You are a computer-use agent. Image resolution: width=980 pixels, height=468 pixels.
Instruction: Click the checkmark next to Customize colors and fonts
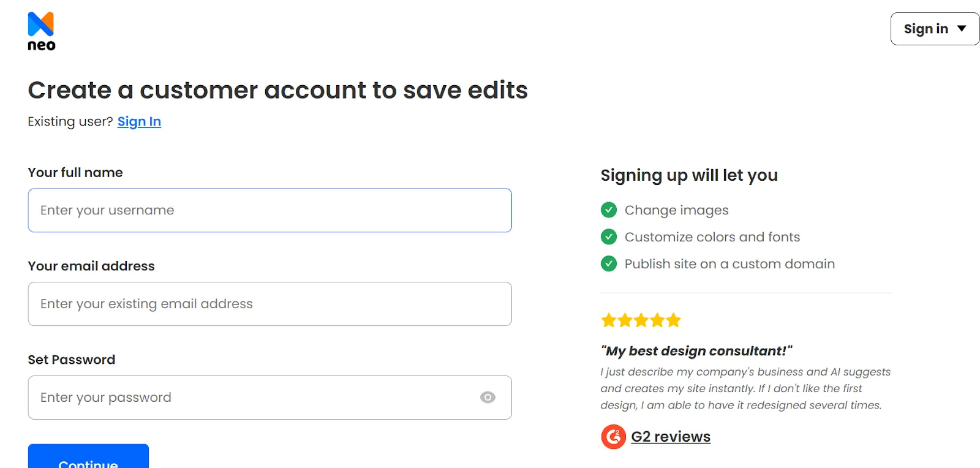point(609,236)
